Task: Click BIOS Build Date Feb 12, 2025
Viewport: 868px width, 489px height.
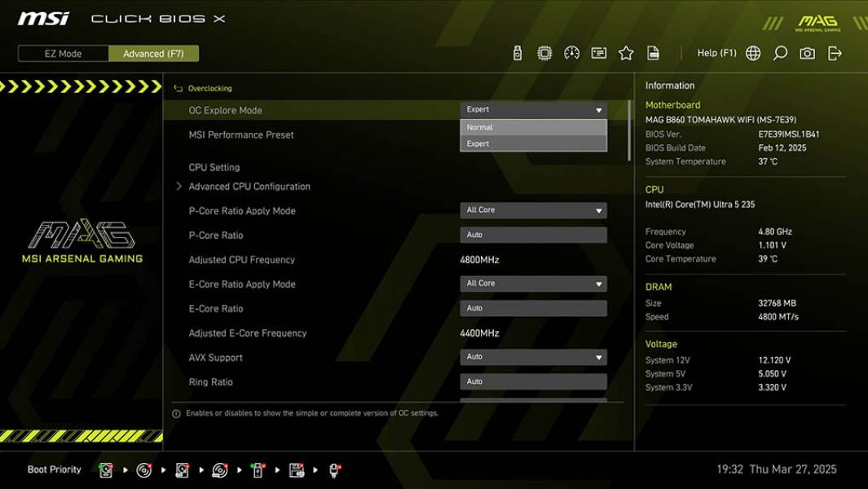Action: (782, 148)
